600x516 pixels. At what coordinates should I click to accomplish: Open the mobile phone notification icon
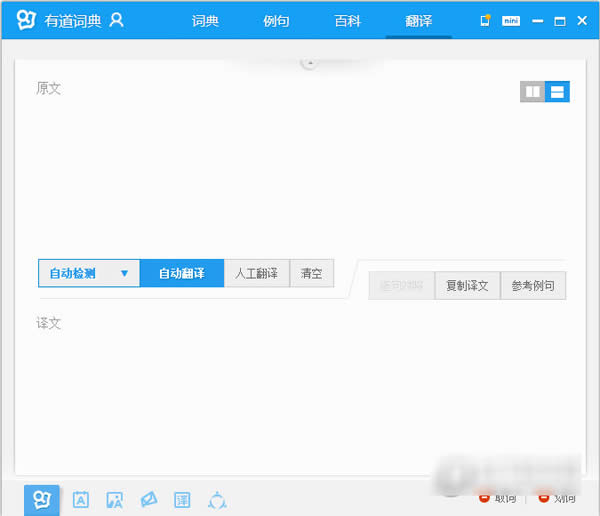[485, 20]
